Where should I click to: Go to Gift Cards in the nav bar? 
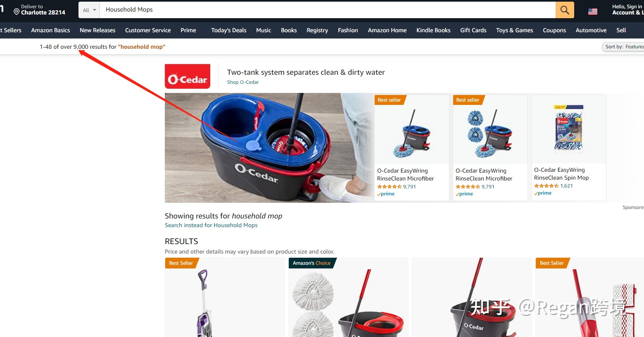click(x=473, y=30)
